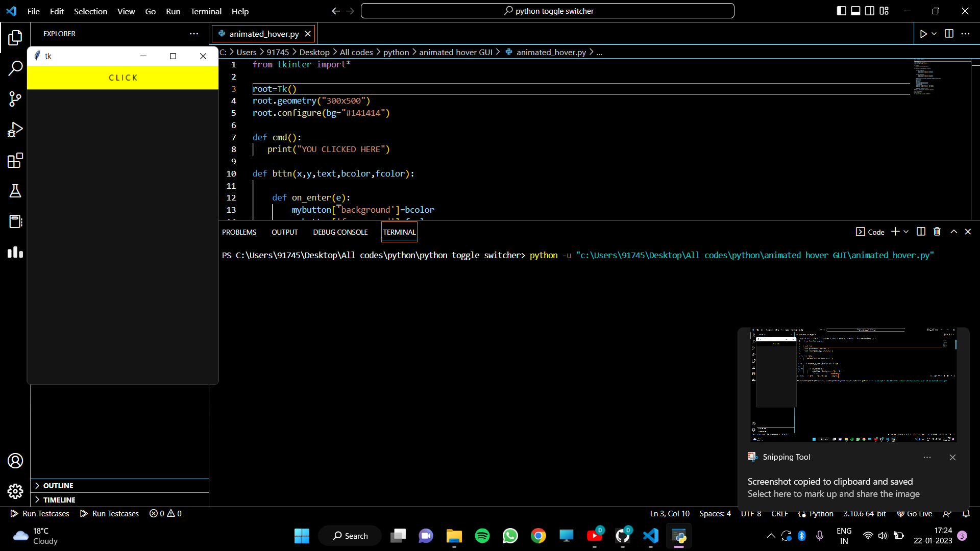This screenshot has width=980, height=551.
Task: Split the terminal
Action: pos(920,232)
